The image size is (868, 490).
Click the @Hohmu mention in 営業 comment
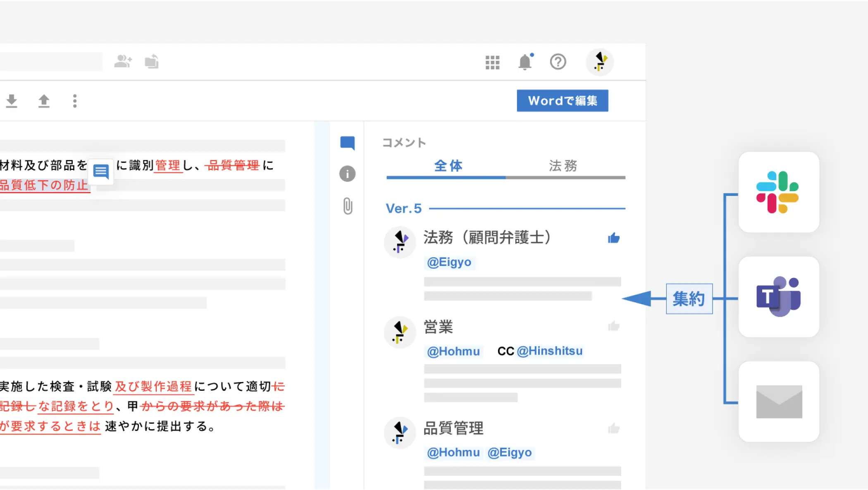click(x=453, y=351)
